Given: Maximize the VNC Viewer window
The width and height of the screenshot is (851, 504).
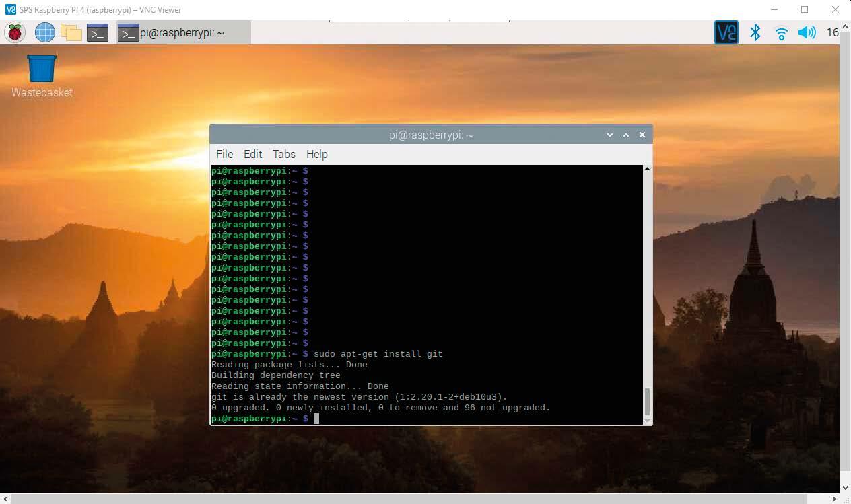Looking at the screenshot, I should click(805, 9).
